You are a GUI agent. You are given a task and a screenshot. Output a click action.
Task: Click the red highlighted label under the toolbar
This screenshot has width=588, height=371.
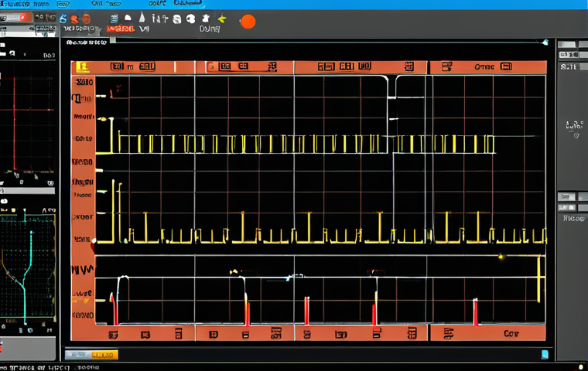[x=120, y=29]
